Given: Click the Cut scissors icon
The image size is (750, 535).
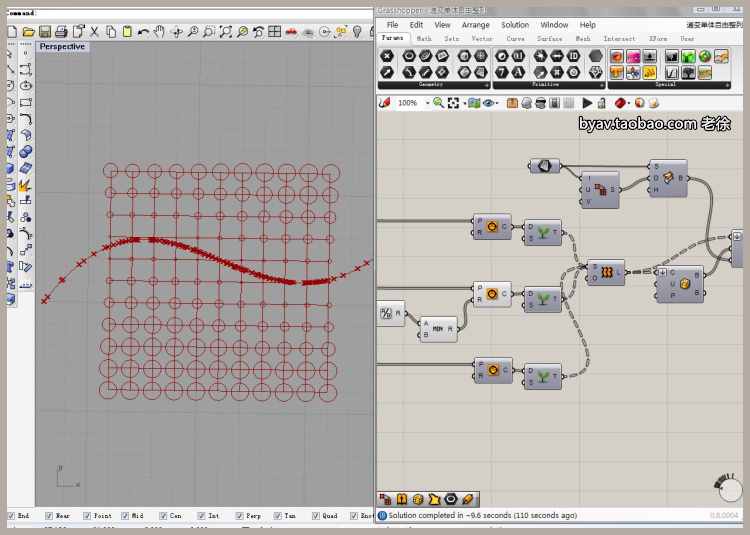Looking at the screenshot, I should (94, 32).
